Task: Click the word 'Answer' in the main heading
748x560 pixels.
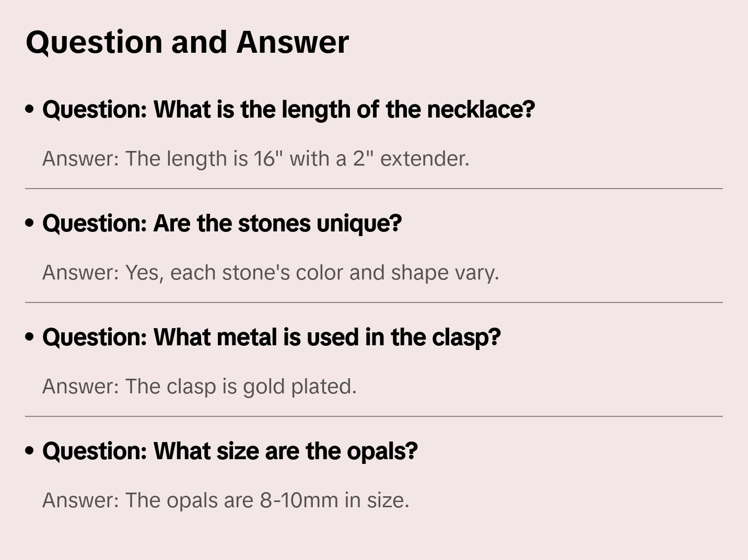Action: point(293,42)
